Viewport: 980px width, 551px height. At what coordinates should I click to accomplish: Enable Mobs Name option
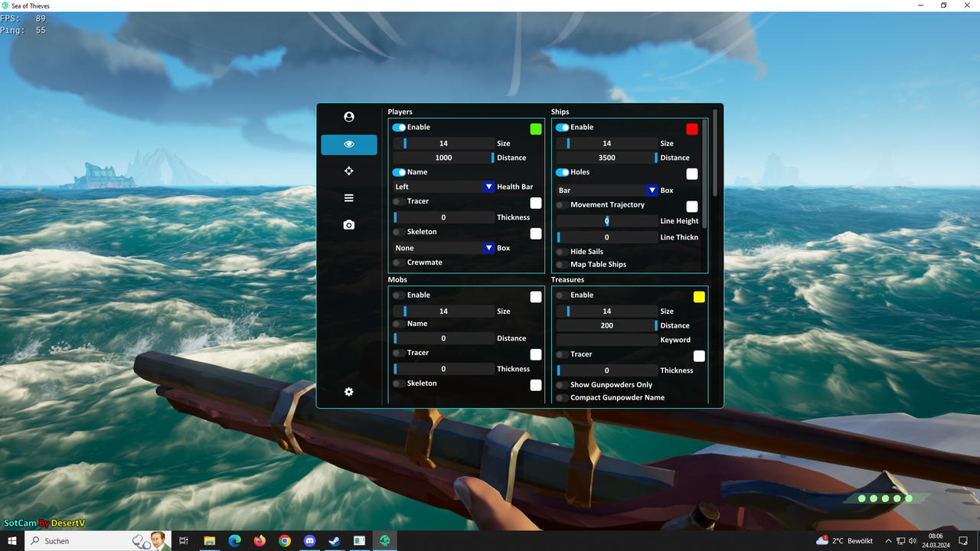click(399, 324)
